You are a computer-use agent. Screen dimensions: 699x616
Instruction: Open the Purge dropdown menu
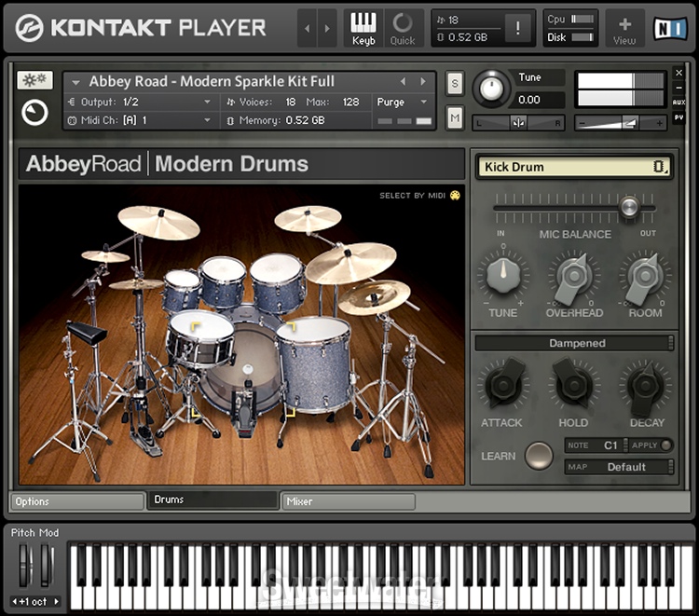tap(403, 103)
